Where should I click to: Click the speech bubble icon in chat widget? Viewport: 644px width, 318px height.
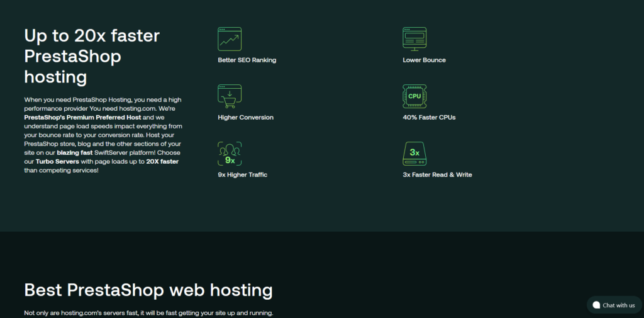596,305
